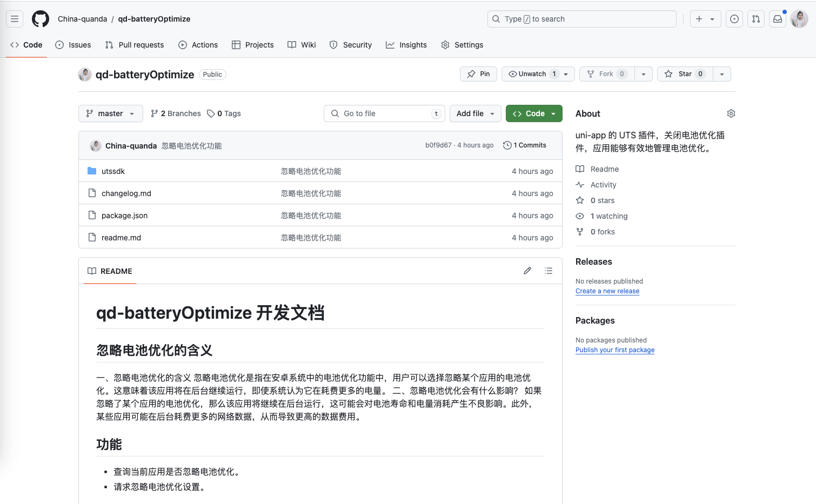Click the package.json file icon
This screenshot has width=816, height=504.
coord(92,215)
